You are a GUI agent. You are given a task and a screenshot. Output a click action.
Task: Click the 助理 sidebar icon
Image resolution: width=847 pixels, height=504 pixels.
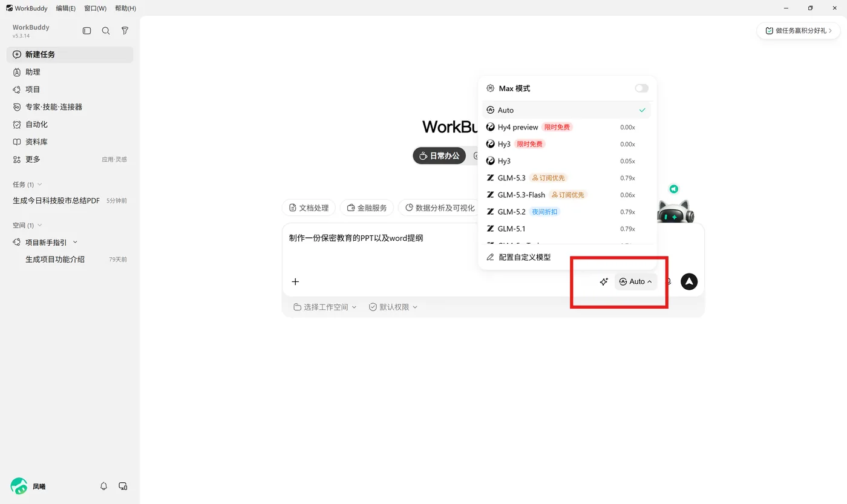pyautogui.click(x=17, y=72)
